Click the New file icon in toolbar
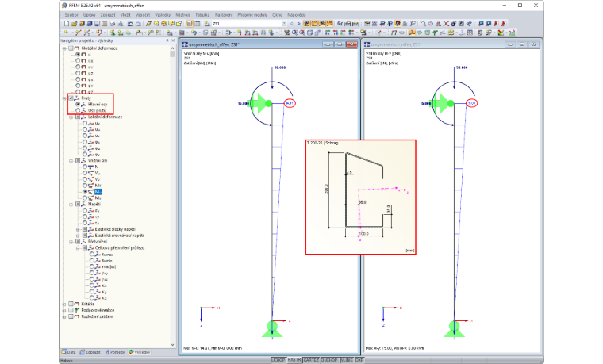 point(67,24)
